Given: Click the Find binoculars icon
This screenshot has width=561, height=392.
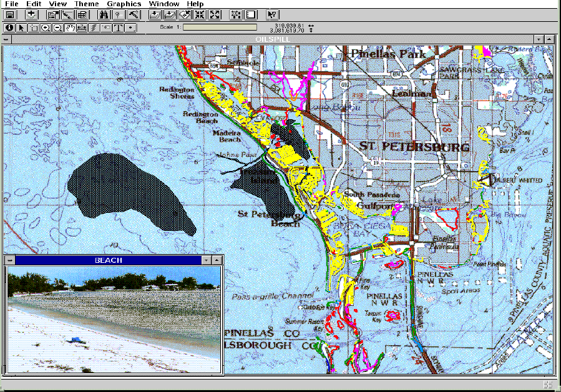Looking at the screenshot, I should tap(104, 15).
